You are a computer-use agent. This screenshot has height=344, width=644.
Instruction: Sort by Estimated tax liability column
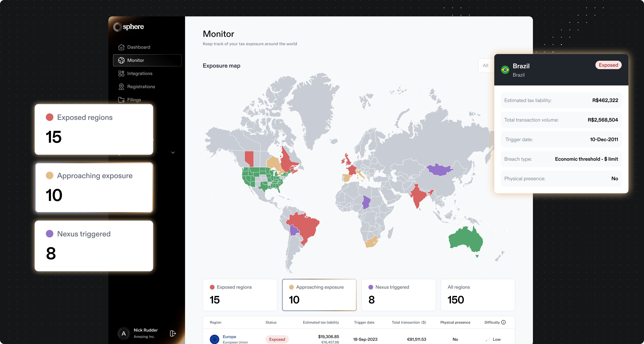coord(321,322)
